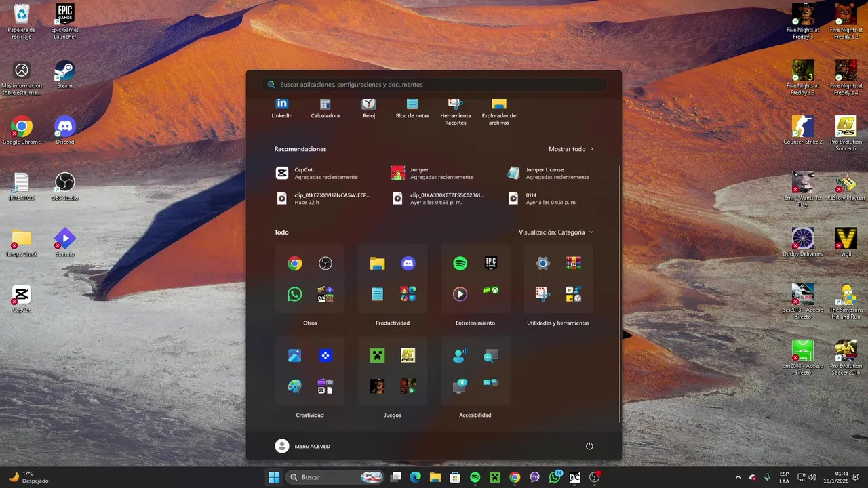Select Counter-Strike 2 desktop icon
The image size is (868, 488).
coord(803,130)
